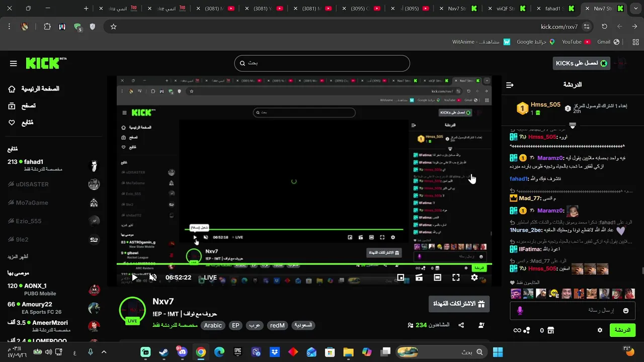This screenshot has height=362, width=644.
Task: Open Chrome three-dot menu
Action: coord(9,27)
